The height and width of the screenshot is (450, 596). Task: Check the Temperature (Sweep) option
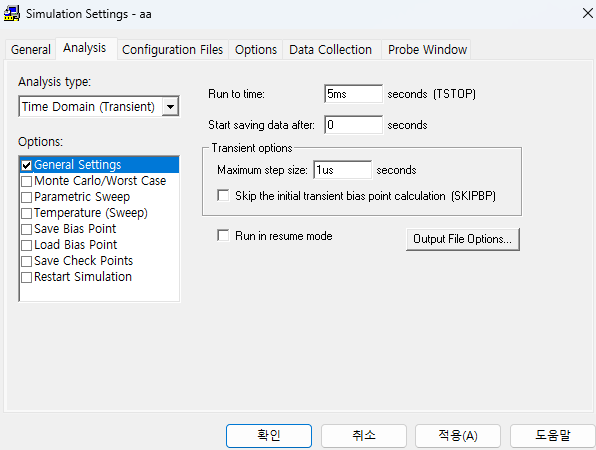coord(27,213)
